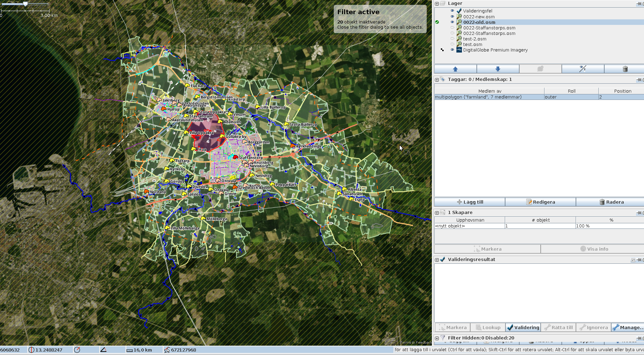Image resolution: width=644 pixels, height=355 pixels.
Task: Collapse the Valideringsresultat panel
Action: click(x=437, y=260)
